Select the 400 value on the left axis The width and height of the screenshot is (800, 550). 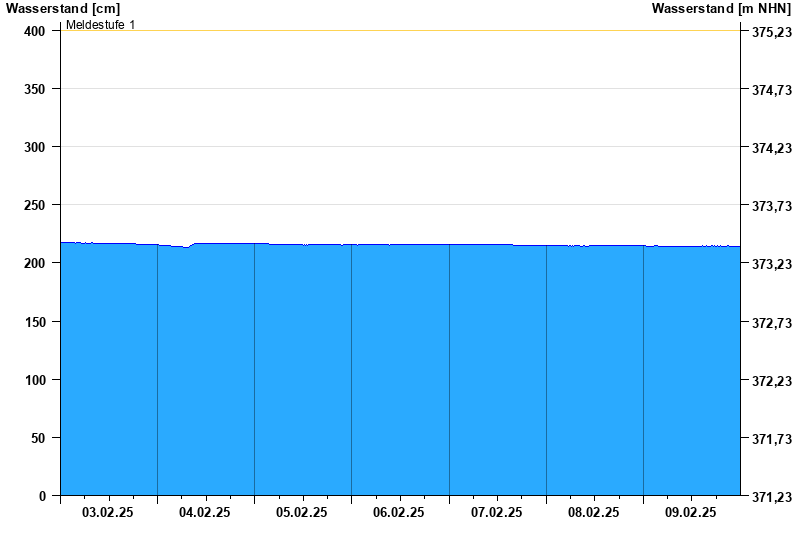pyautogui.click(x=35, y=31)
